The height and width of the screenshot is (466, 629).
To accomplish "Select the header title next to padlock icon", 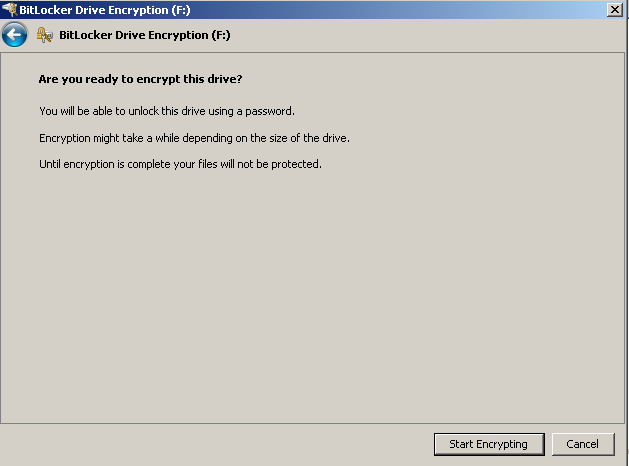I will 145,35.
